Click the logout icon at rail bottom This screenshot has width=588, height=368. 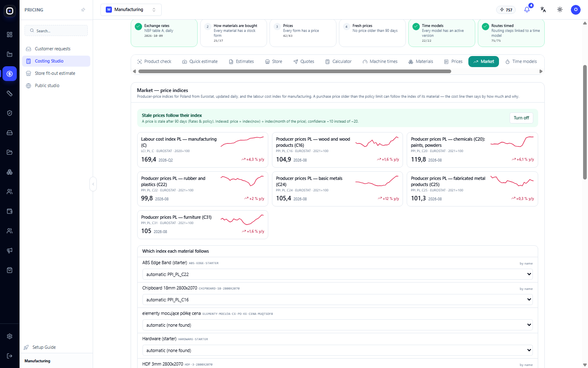[10, 356]
